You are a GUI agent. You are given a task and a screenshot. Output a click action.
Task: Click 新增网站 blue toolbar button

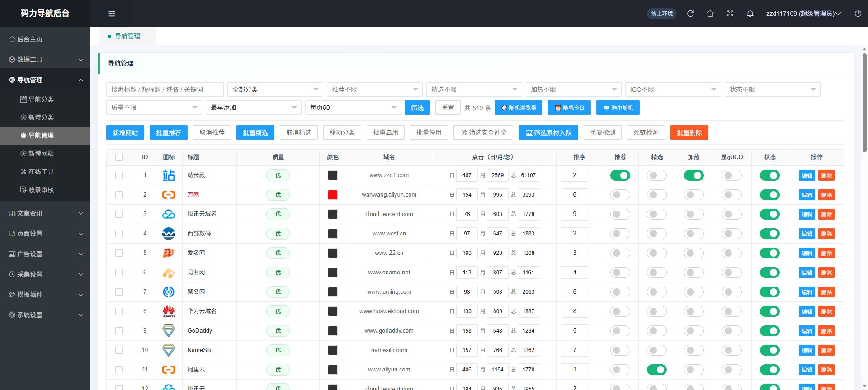pyautogui.click(x=125, y=132)
